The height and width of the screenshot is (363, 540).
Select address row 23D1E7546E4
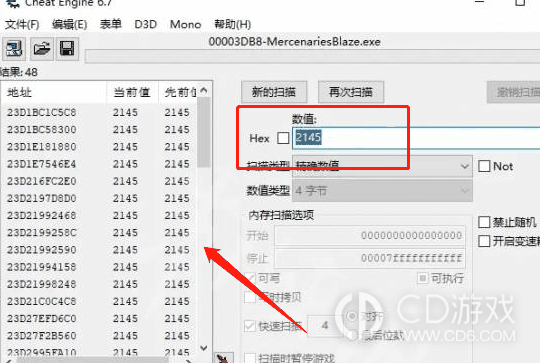tap(99, 164)
